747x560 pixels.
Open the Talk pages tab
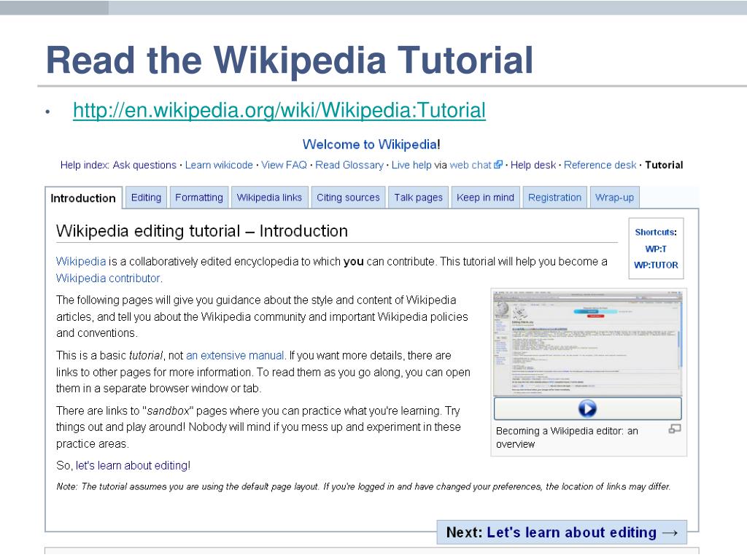pos(418,198)
